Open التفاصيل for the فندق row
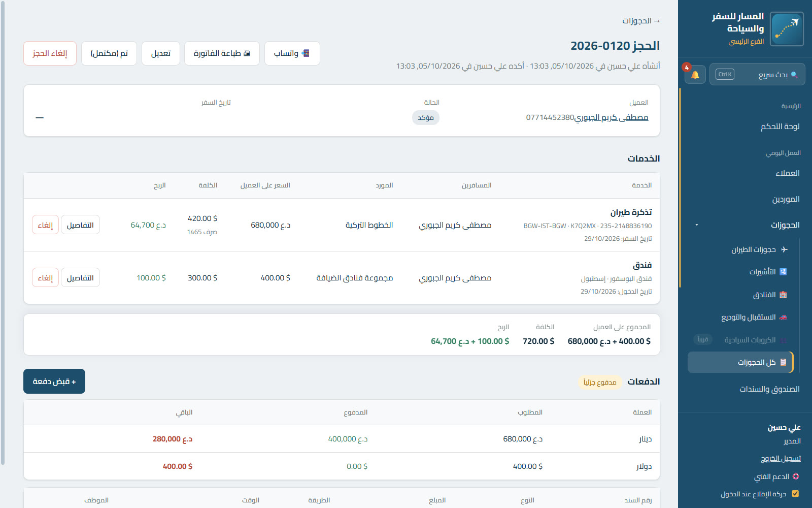 click(x=80, y=278)
